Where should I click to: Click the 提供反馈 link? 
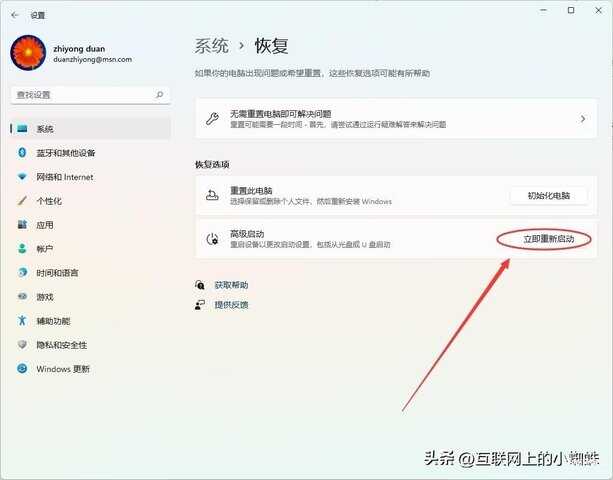pos(230,304)
